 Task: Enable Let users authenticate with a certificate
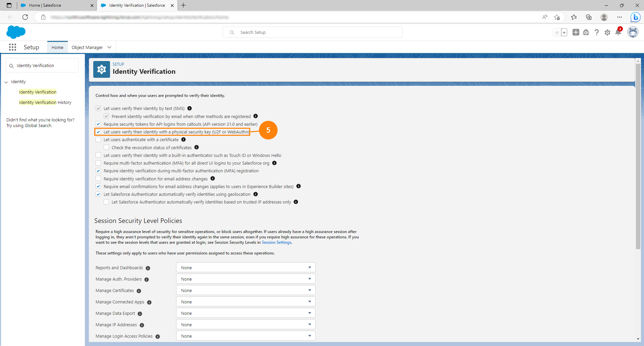(x=98, y=139)
